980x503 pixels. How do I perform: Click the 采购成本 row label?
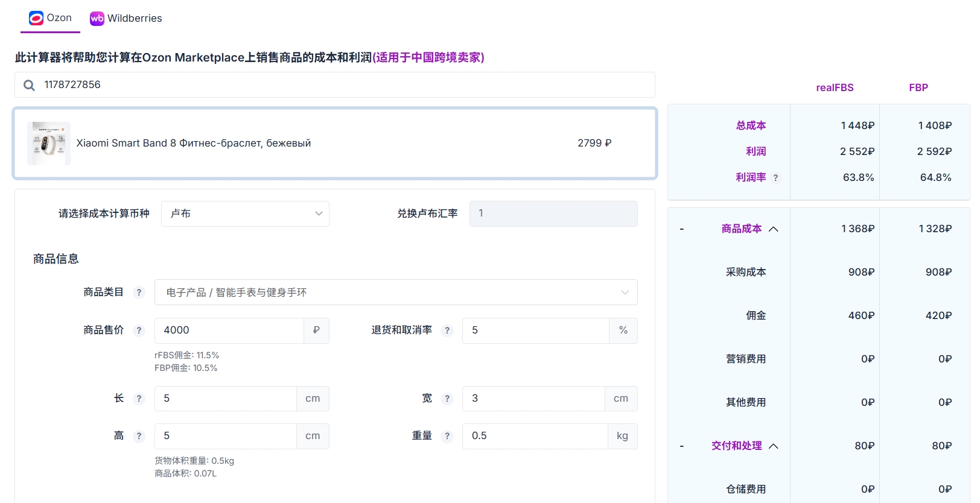click(746, 272)
